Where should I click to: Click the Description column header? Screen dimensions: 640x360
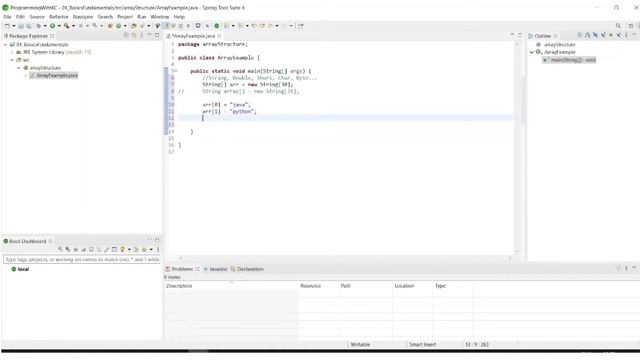click(231, 286)
